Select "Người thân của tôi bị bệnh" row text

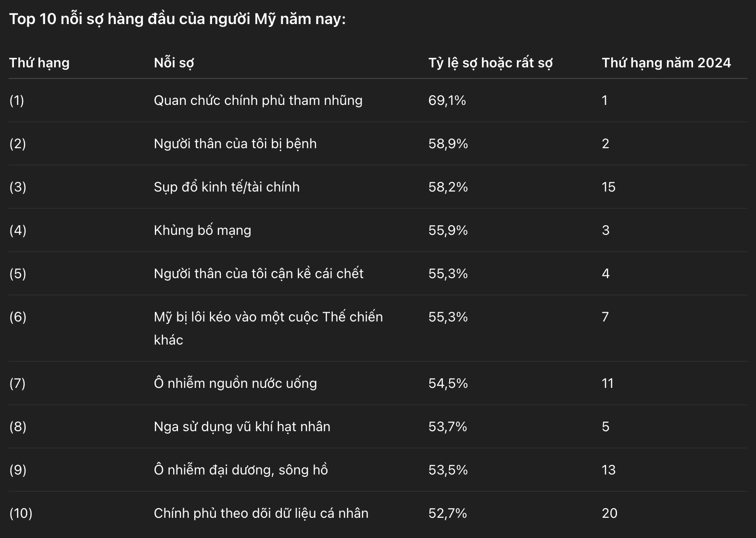235,143
